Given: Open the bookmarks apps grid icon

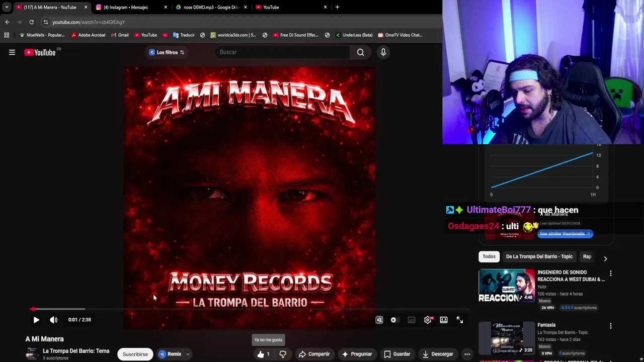Looking at the screenshot, I should pos(7,35).
